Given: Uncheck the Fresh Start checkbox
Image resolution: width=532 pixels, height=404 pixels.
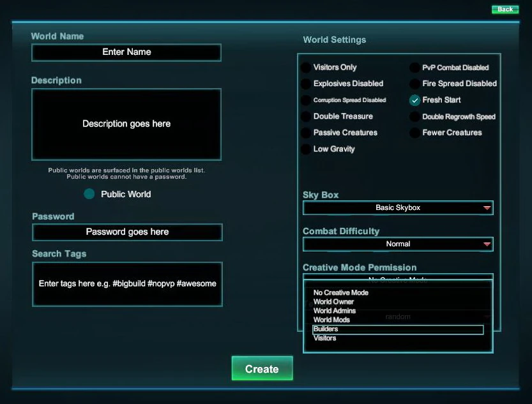Looking at the screenshot, I should click(x=414, y=100).
